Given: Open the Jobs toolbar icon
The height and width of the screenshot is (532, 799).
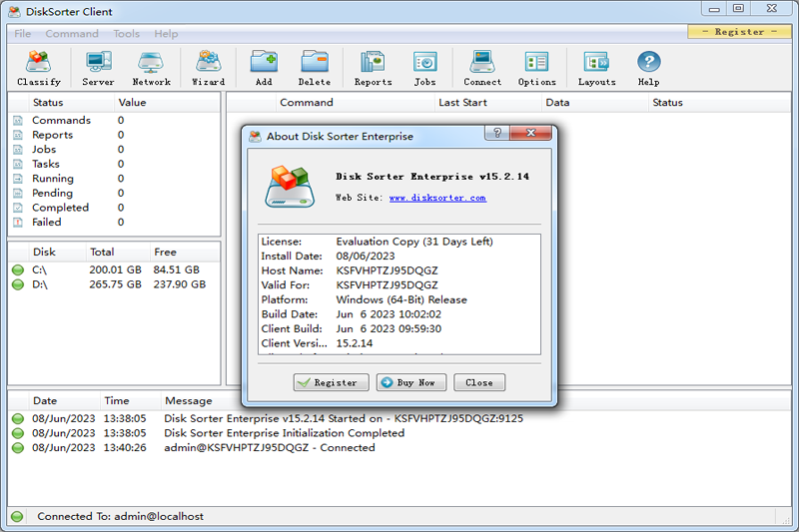Looking at the screenshot, I should click(x=424, y=68).
